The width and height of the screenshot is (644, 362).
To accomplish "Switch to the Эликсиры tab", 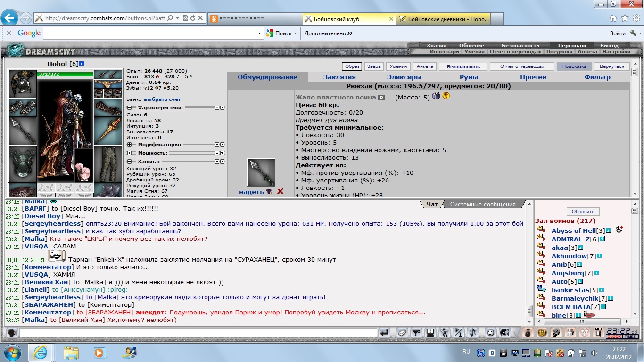I will (404, 77).
